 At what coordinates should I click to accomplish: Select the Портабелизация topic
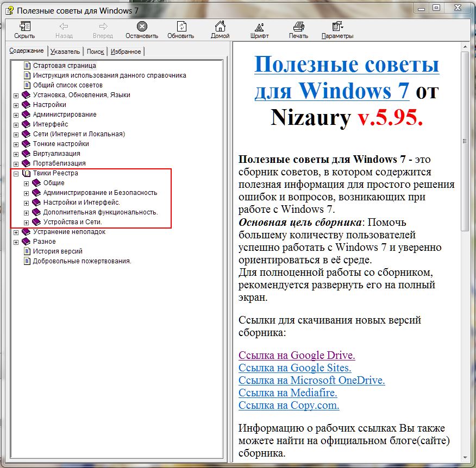click(x=59, y=163)
